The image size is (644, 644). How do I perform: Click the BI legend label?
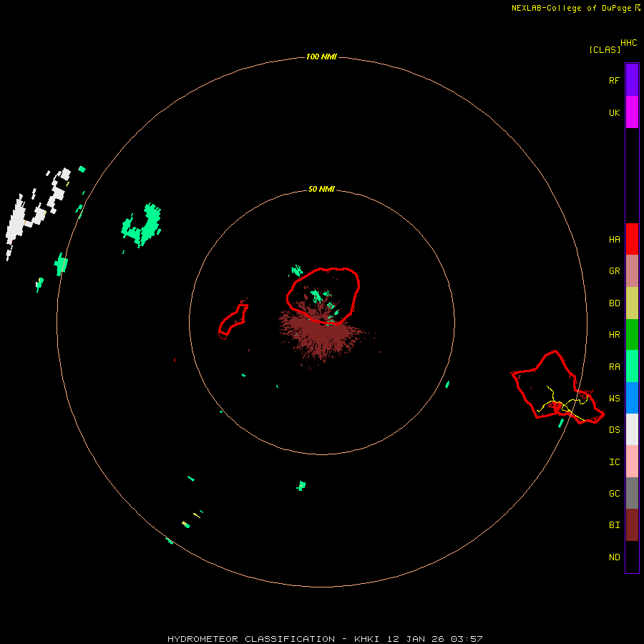click(x=614, y=525)
